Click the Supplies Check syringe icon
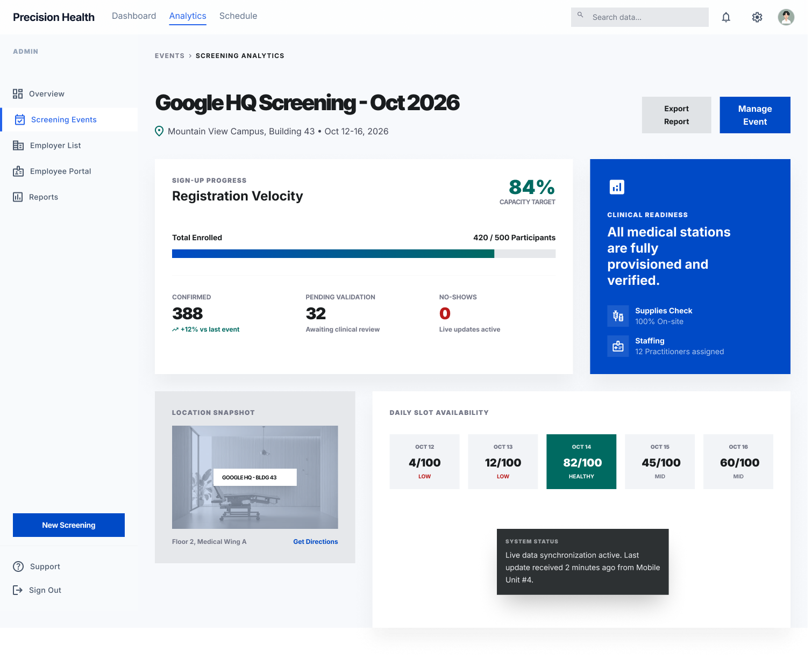 pyautogui.click(x=618, y=316)
